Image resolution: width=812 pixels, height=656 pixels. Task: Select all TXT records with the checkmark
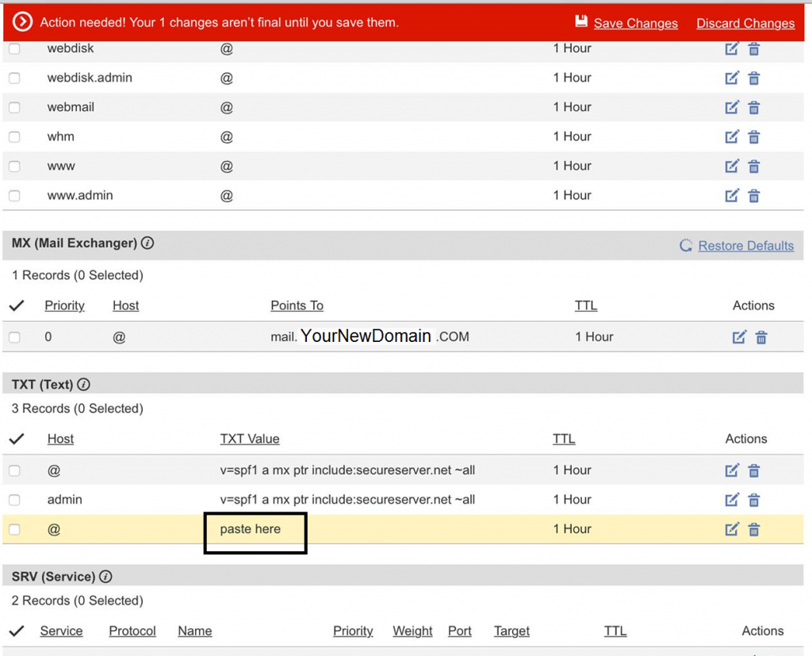tap(17, 439)
